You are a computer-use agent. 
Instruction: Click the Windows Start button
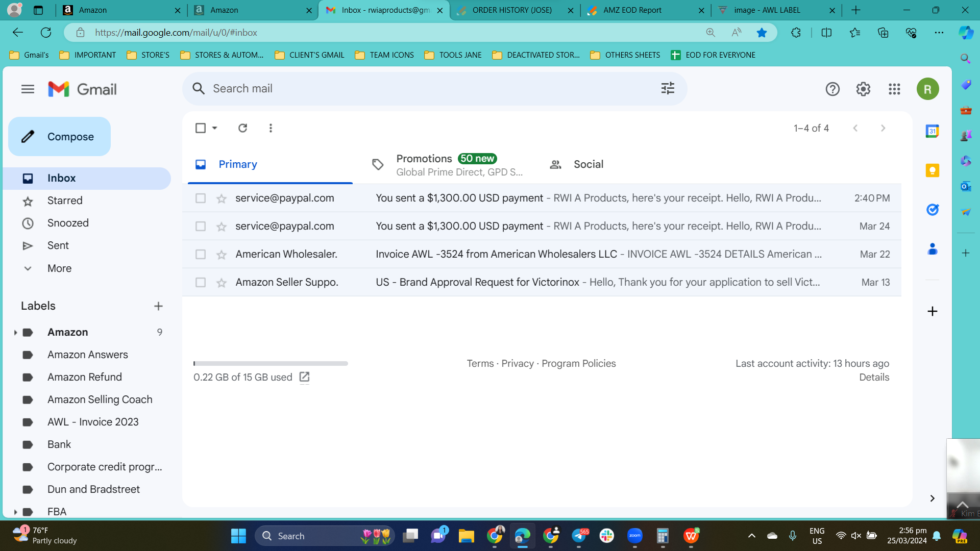(238, 536)
